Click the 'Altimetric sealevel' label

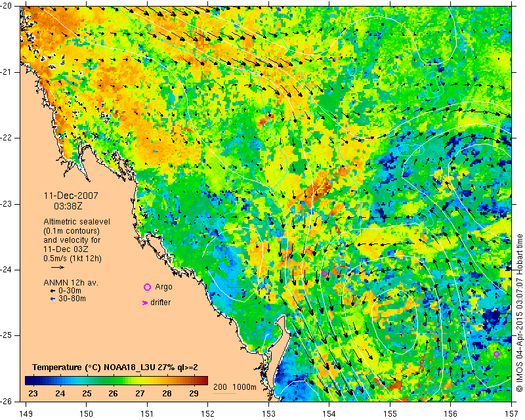(77, 222)
